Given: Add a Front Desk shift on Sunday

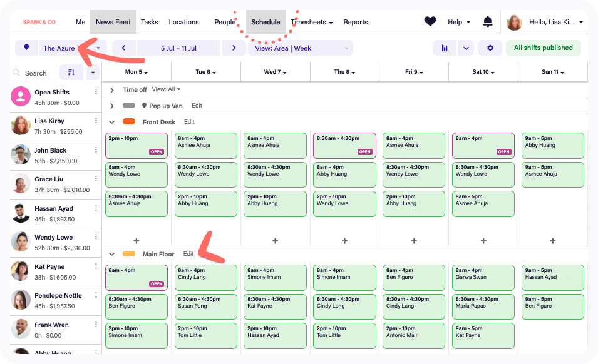Looking at the screenshot, I should (553, 241).
